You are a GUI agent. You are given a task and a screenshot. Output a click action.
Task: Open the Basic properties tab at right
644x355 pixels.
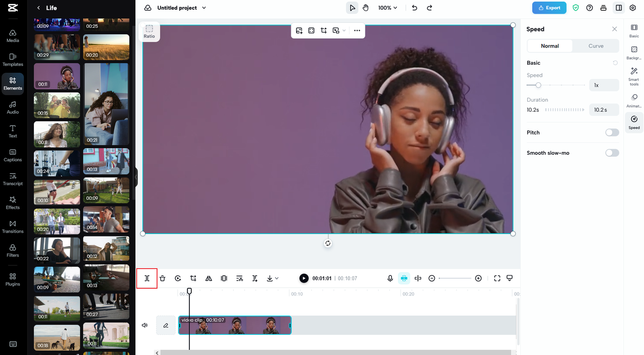pyautogui.click(x=634, y=30)
